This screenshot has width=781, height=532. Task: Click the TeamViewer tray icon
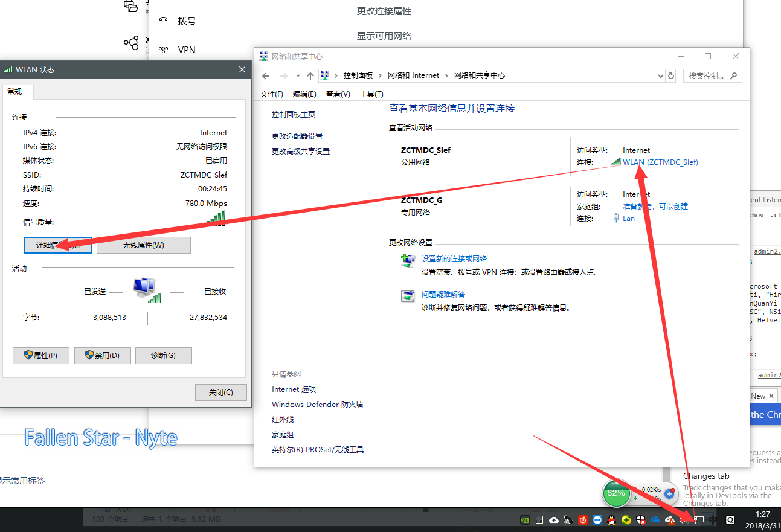597,520
